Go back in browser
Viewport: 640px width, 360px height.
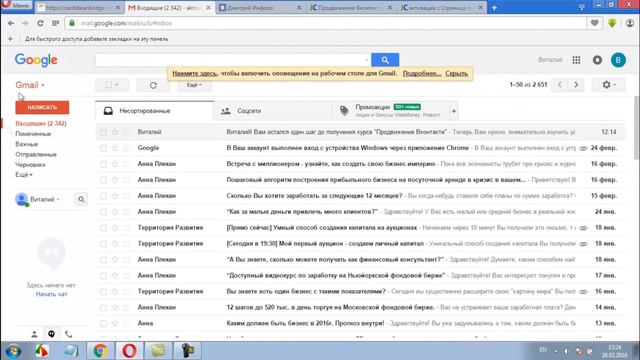click(x=11, y=23)
